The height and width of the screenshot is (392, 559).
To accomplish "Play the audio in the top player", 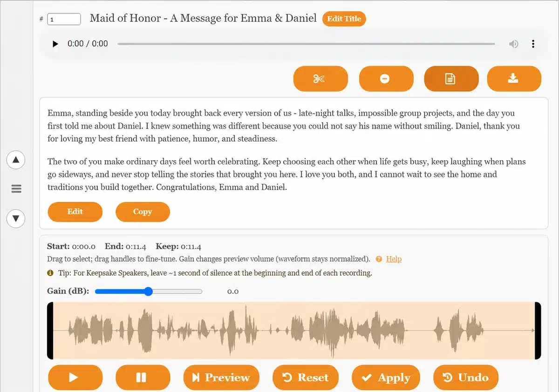I will coord(55,44).
